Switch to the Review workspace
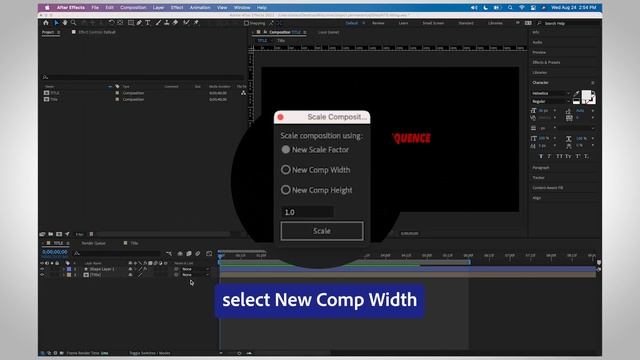This screenshot has width=640, height=360. (x=378, y=23)
